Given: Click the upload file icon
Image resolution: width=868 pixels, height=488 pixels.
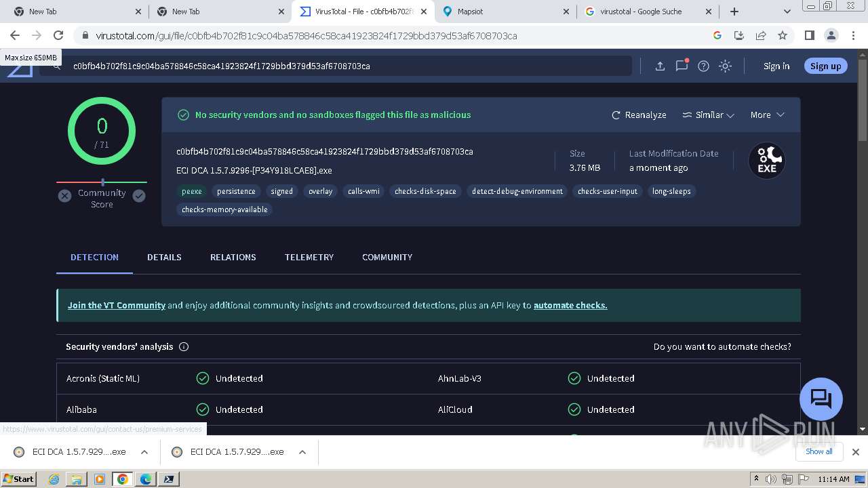Looking at the screenshot, I should click(x=659, y=66).
